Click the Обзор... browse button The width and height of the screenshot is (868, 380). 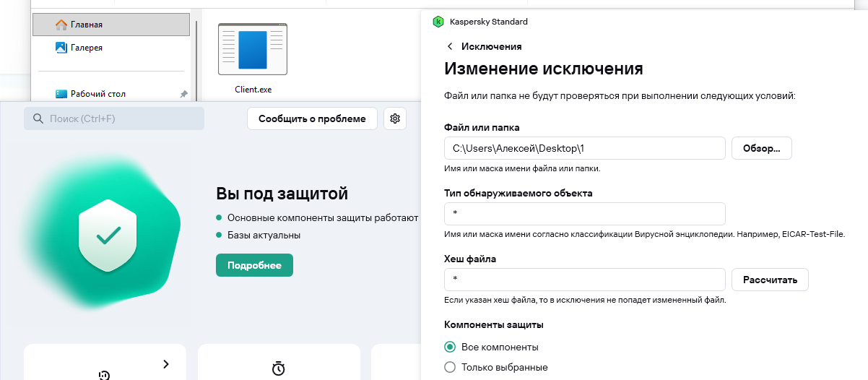click(x=762, y=148)
